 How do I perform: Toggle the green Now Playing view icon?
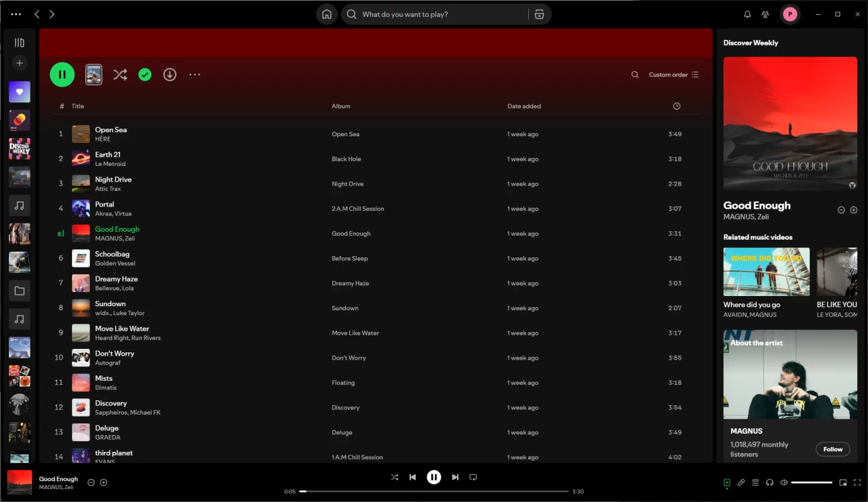[x=727, y=482]
